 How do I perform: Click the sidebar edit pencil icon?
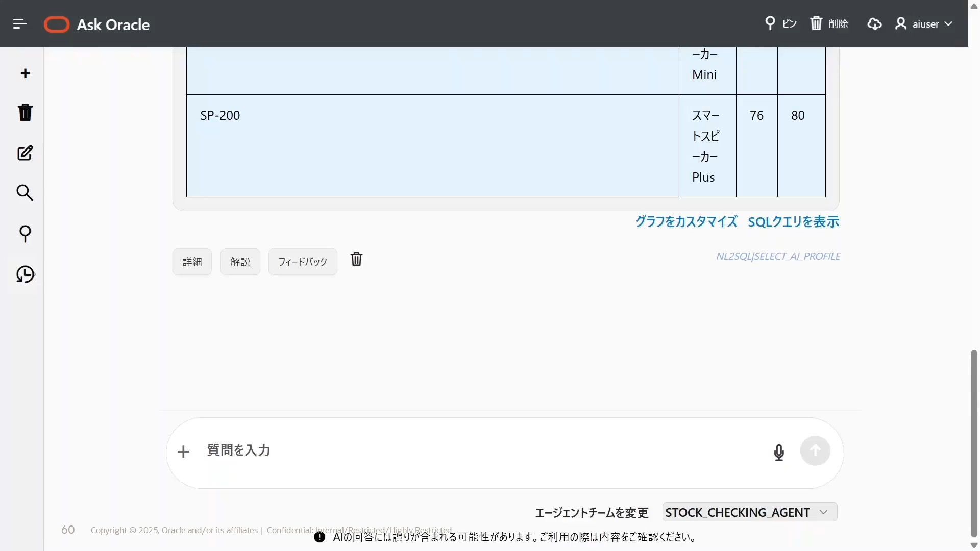(25, 153)
